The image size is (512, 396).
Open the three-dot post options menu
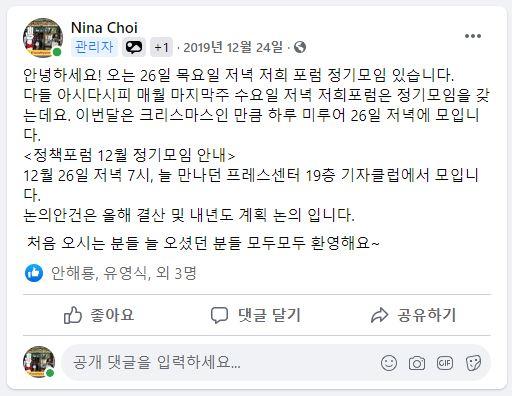point(473,36)
